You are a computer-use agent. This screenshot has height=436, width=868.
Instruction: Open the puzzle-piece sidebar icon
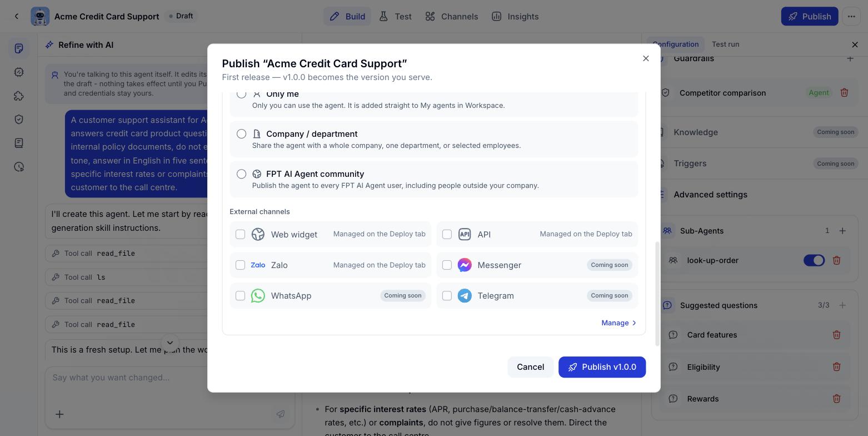click(x=19, y=96)
